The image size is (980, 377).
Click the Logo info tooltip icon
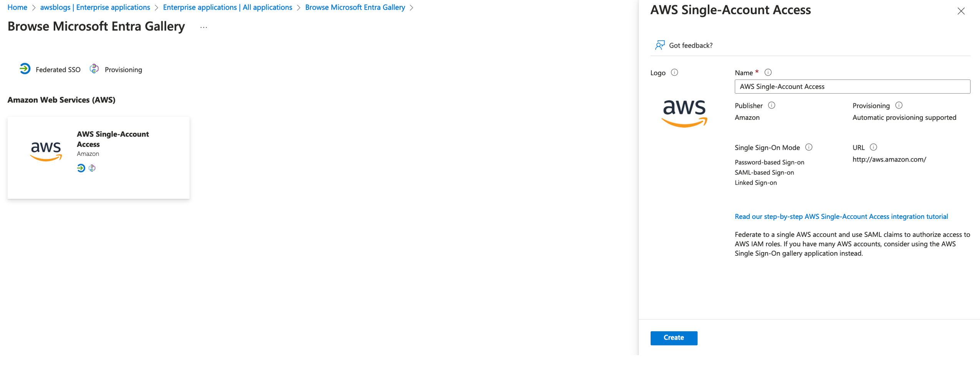coord(675,72)
